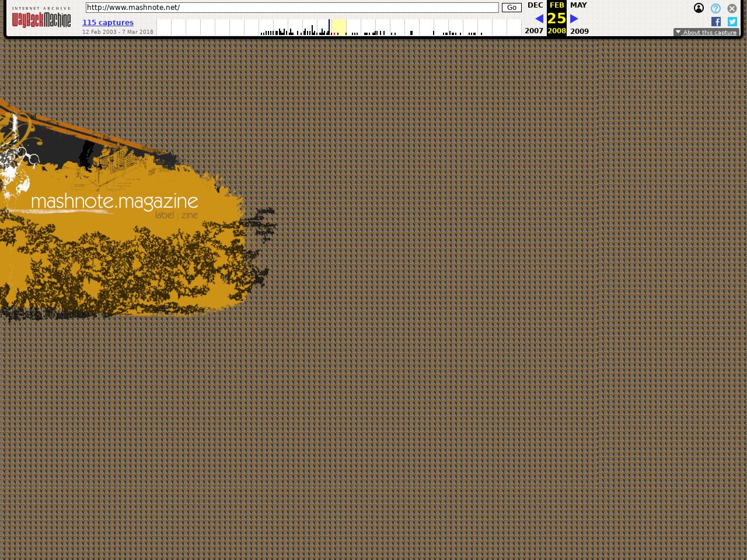
Task: Click the mashnote.magazine title banner
Action: [114, 202]
